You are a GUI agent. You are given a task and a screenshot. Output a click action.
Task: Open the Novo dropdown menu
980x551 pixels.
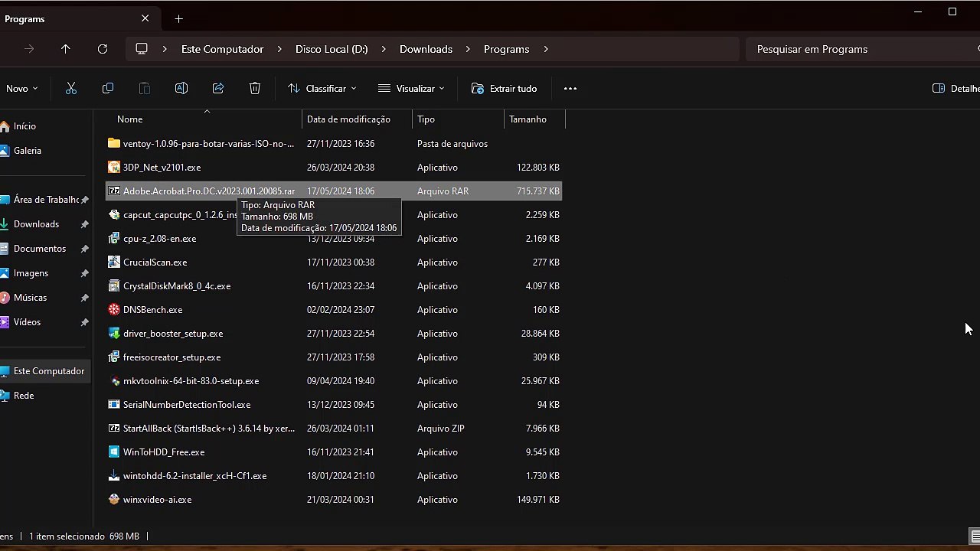point(21,89)
